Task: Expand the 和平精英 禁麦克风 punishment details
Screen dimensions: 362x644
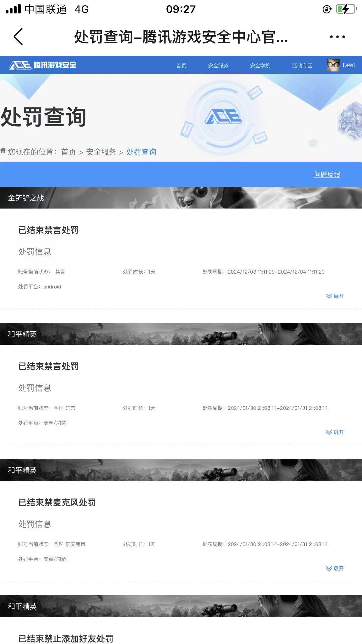Action: pos(335,568)
